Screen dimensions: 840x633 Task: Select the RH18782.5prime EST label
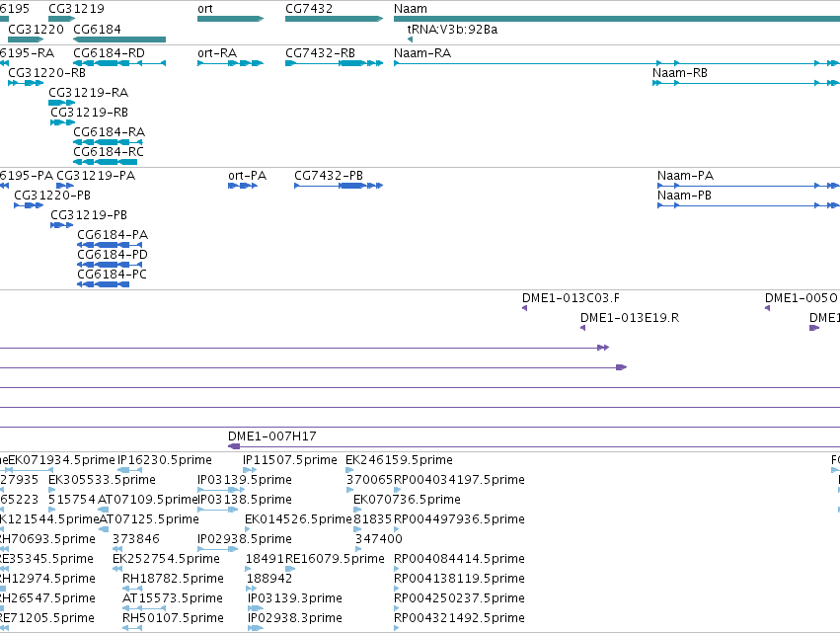(173, 579)
